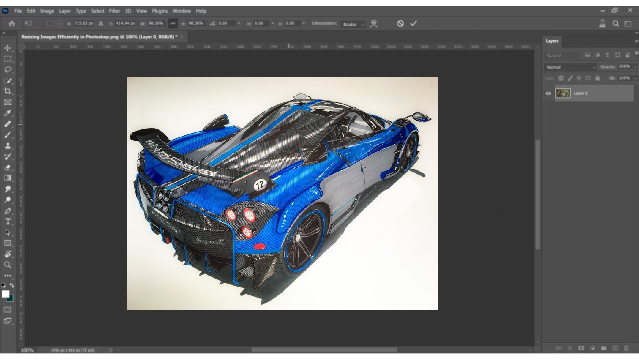This screenshot has width=639, height=360.
Task: Select the Resizing Images Efficiently document tab
Action: (99, 37)
